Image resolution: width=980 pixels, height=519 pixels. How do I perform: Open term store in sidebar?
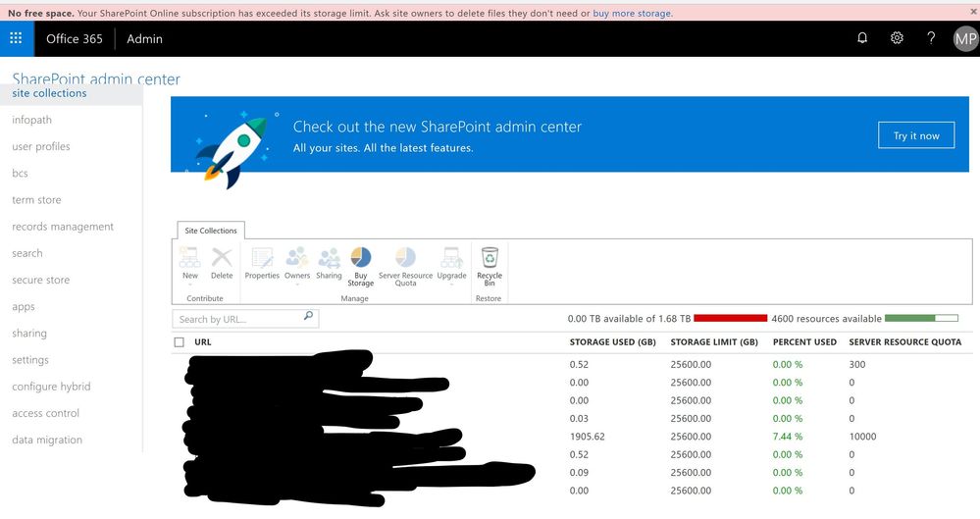tap(36, 200)
